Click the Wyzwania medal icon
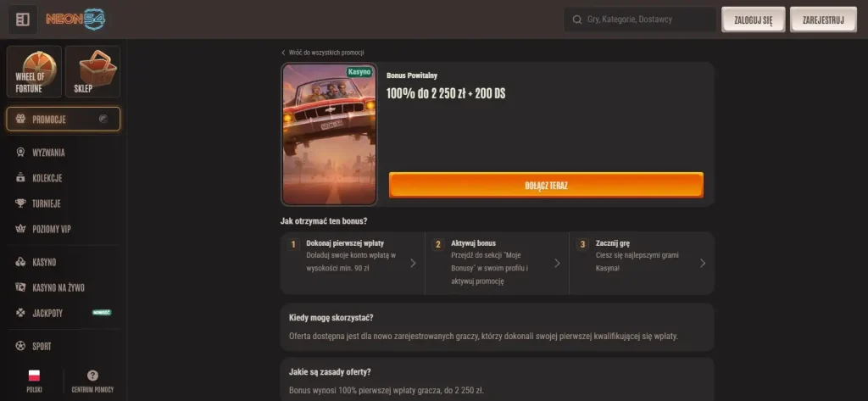The width and height of the screenshot is (868, 401). click(x=20, y=153)
